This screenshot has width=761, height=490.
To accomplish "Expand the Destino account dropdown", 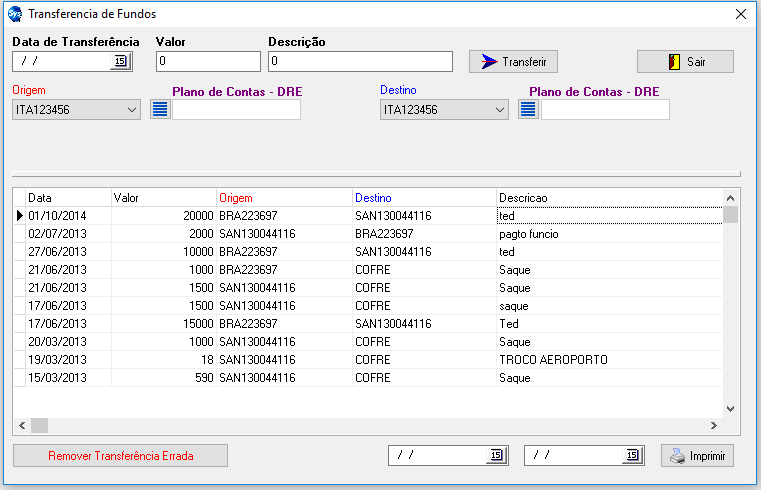I will [501, 110].
